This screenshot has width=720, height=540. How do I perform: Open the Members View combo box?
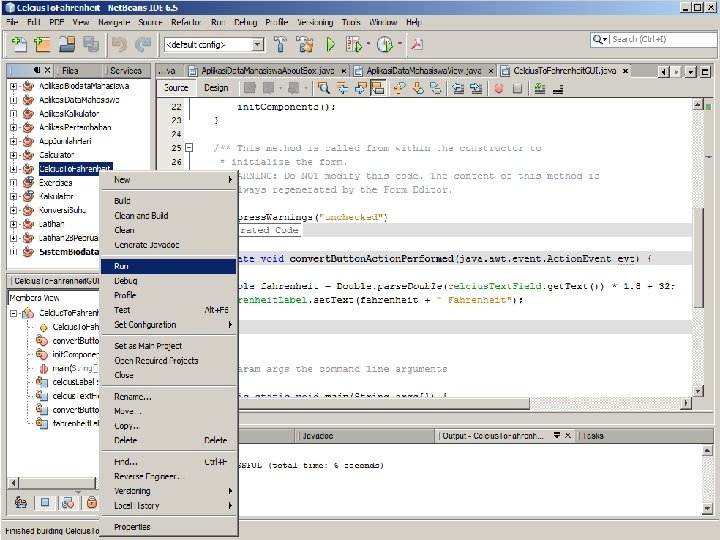coord(53,298)
